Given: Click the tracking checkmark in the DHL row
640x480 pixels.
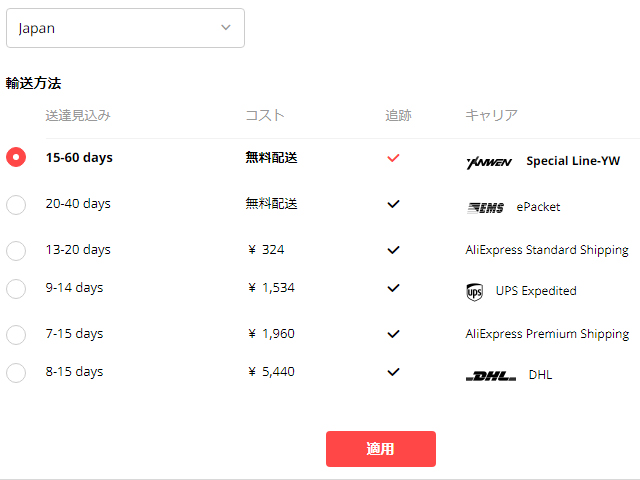Looking at the screenshot, I should 393,372.
